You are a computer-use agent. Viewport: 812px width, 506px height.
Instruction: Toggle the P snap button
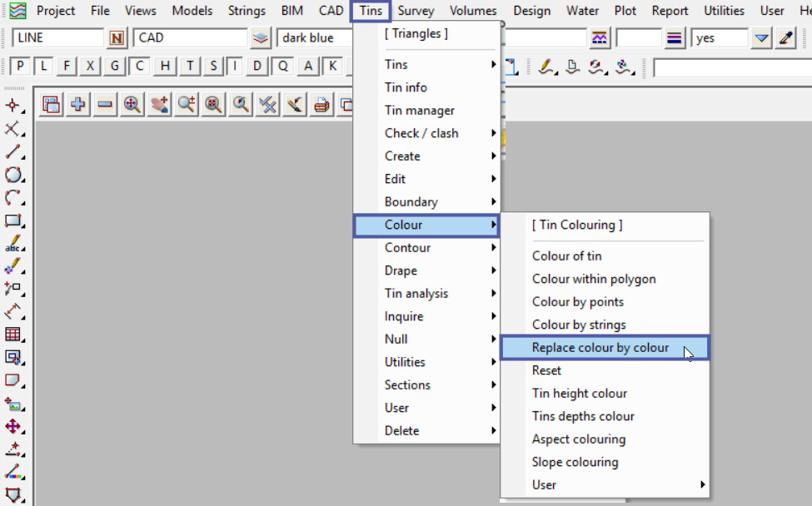(20, 67)
